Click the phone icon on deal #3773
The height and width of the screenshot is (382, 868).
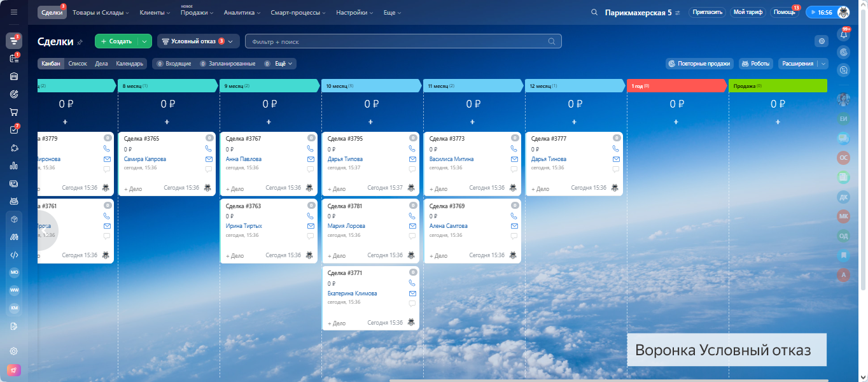514,148
